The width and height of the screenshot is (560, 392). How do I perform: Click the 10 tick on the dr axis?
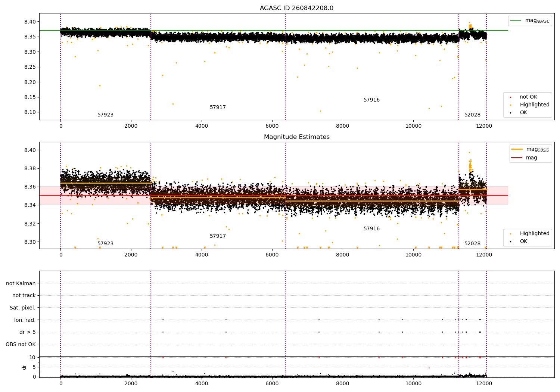[x=32, y=357]
